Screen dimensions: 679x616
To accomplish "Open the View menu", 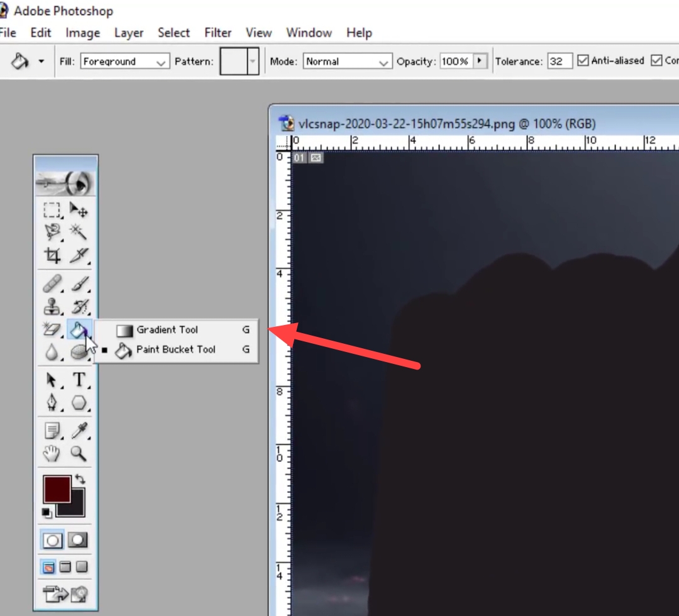I will tap(258, 33).
